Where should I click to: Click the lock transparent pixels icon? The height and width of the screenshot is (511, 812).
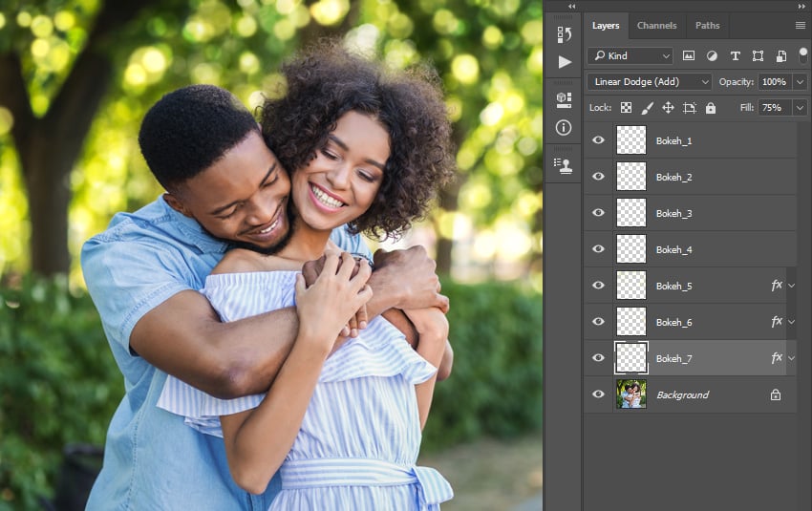pyautogui.click(x=626, y=108)
